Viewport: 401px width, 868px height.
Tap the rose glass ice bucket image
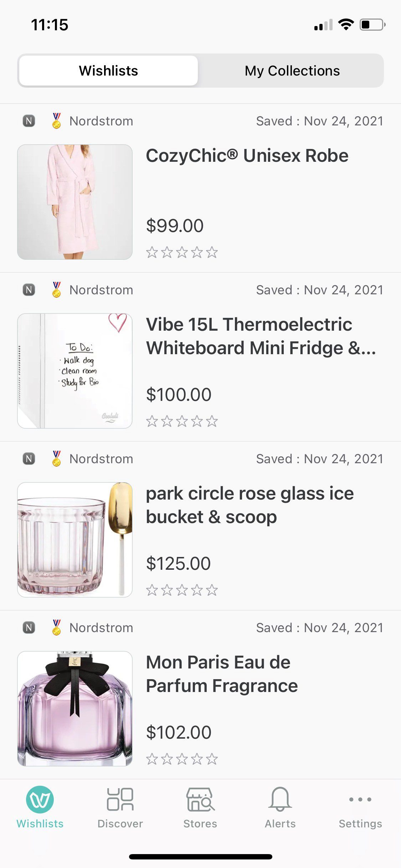click(75, 539)
